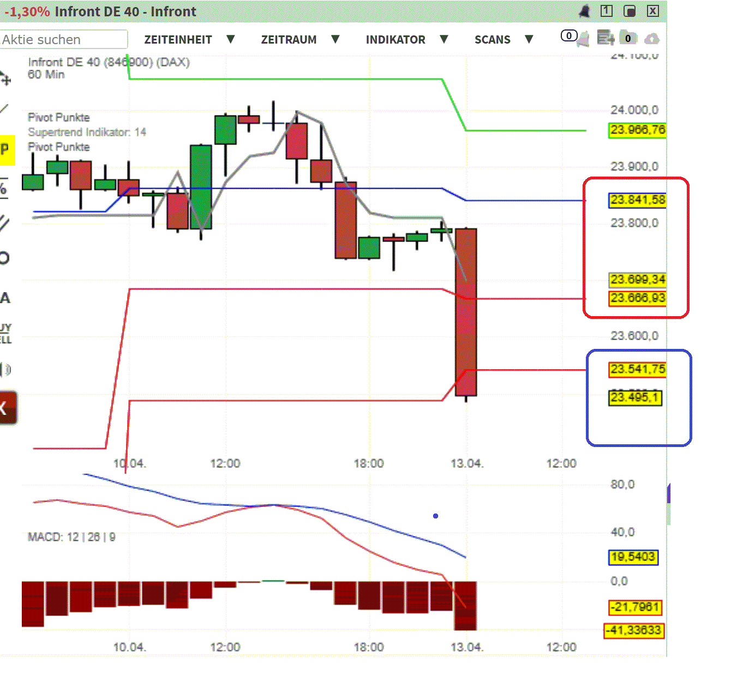Open the INDIKATOR dropdown
This screenshot has height=700, width=749.
pyautogui.click(x=396, y=39)
